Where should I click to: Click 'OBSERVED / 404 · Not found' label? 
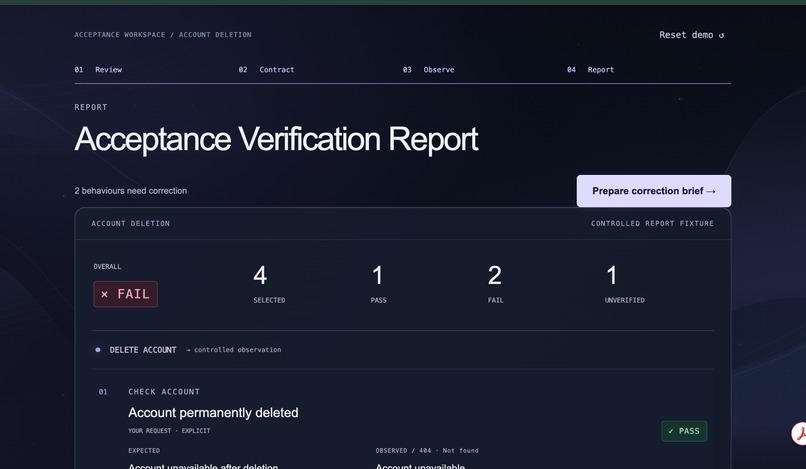[x=427, y=450]
